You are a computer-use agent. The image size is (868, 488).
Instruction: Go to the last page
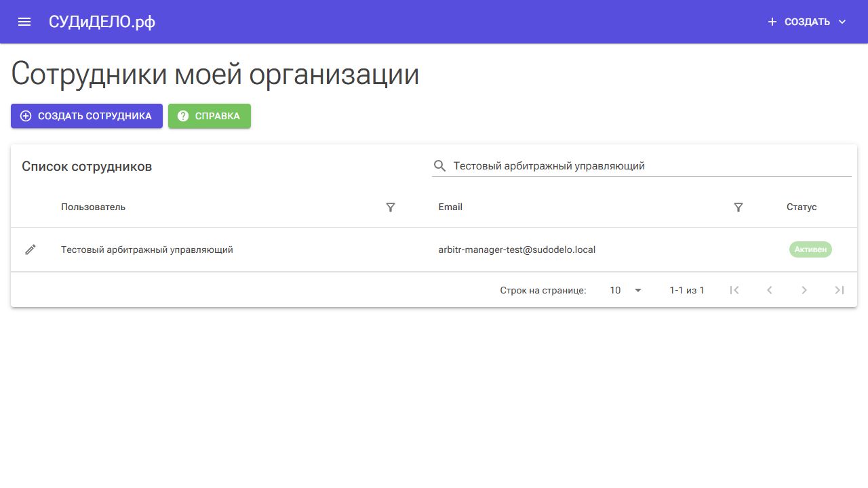point(840,290)
